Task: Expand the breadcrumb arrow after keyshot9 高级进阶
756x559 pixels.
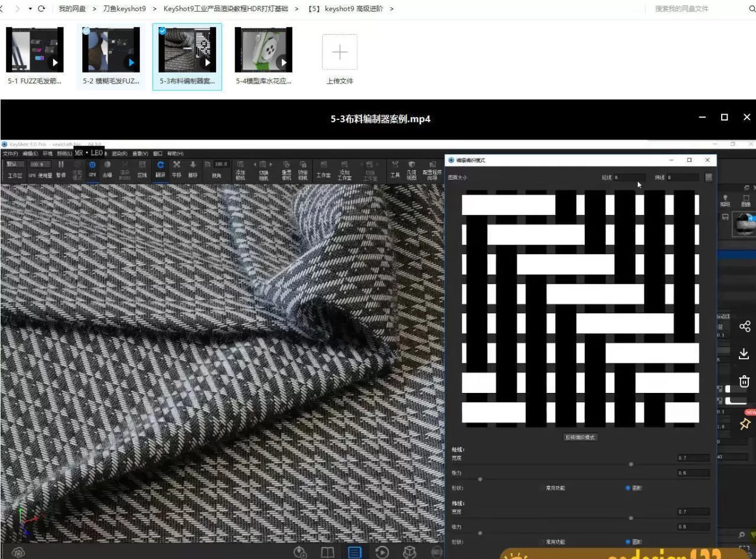Action: [392, 9]
